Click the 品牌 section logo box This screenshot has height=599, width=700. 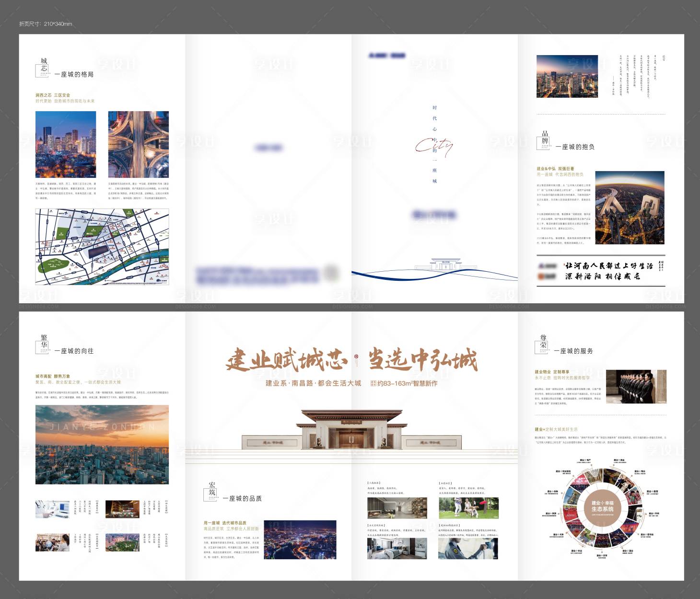544,140
